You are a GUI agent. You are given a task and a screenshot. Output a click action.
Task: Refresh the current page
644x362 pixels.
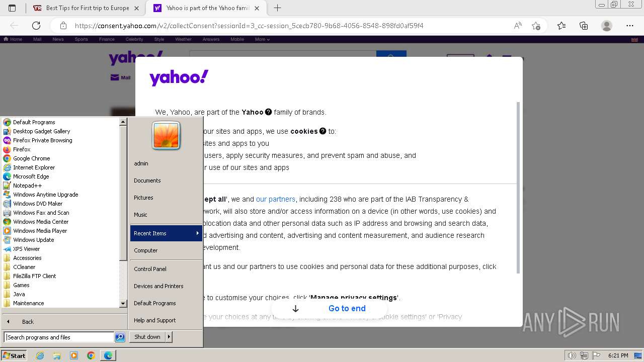click(x=36, y=26)
